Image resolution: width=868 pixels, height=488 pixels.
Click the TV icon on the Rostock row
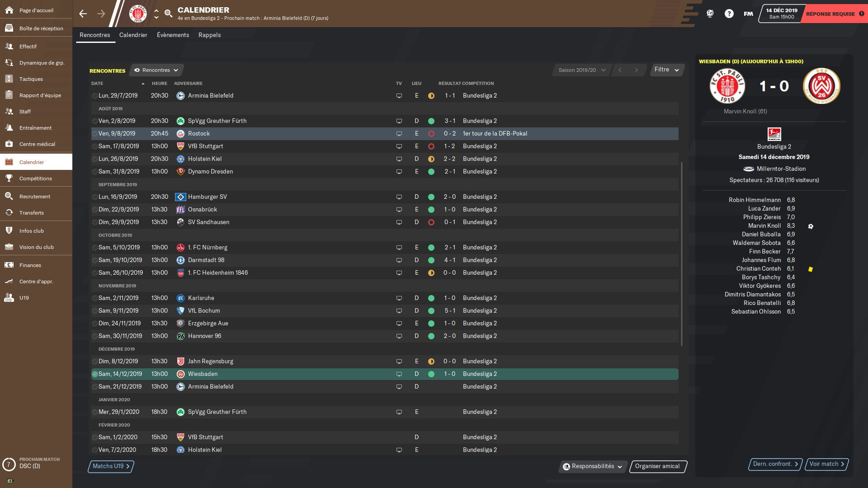(x=399, y=134)
